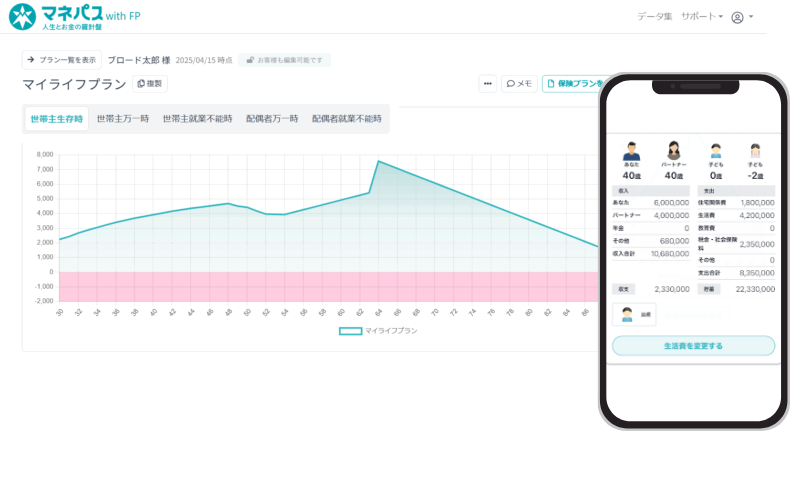Open the データ集 menu
The image size is (790, 477).
coord(654,17)
